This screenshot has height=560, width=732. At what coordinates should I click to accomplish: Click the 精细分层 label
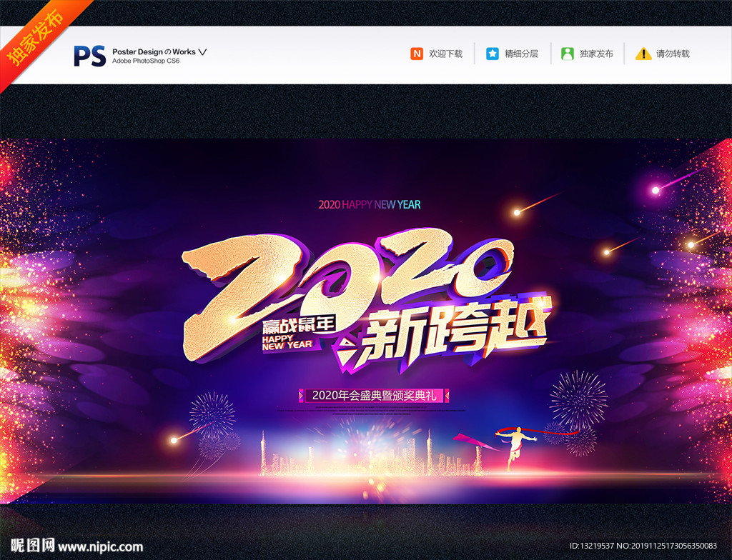521,54
